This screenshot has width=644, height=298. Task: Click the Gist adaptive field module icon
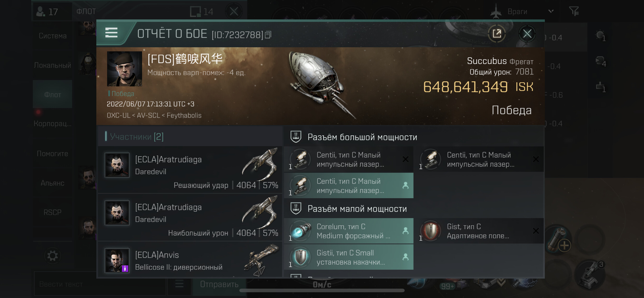pos(431,231)
